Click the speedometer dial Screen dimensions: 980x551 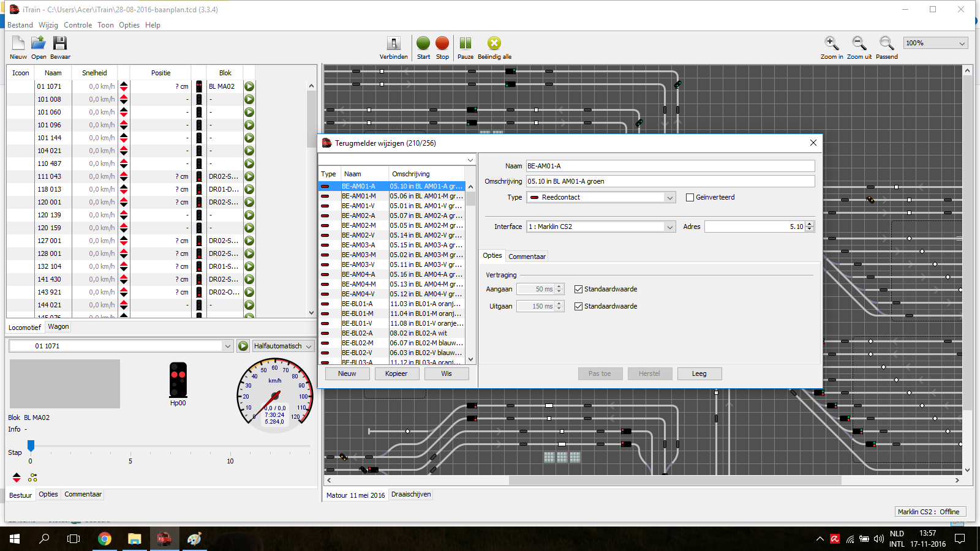[275, 395]
